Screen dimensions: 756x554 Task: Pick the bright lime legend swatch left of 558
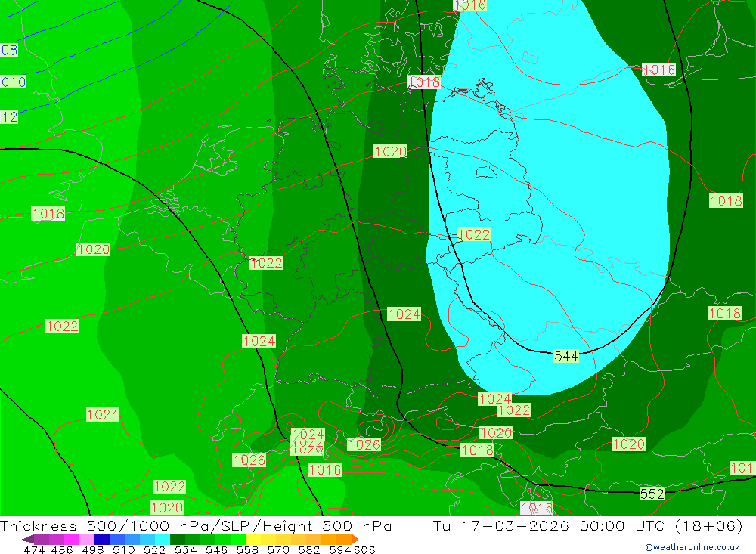coord(238,539)
